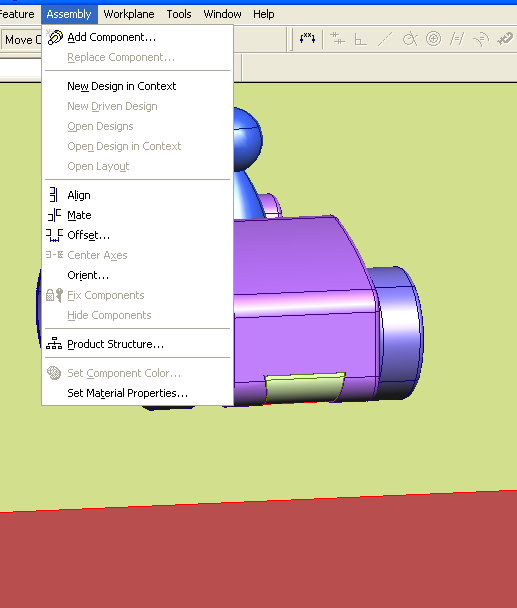Click the concentric circles constraint icon
The height and width of the screenshot is (608, 517).
tap(433, 39)
